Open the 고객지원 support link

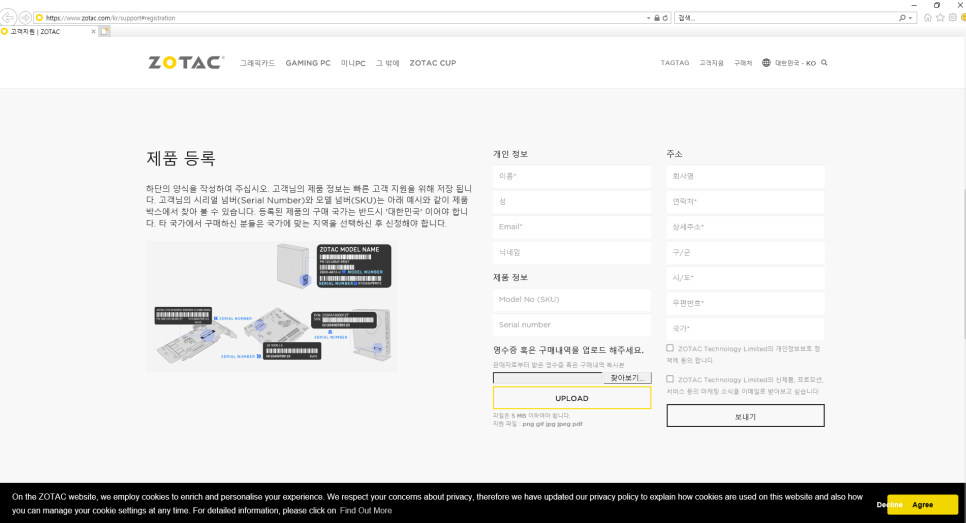(x=711, y=63)
